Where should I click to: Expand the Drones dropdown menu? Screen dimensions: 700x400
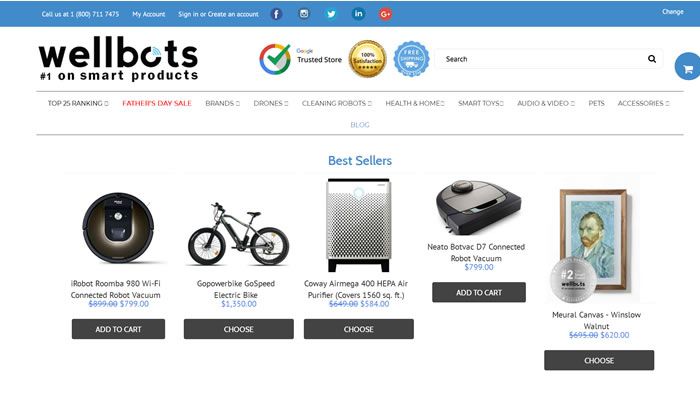coord(271,103)
